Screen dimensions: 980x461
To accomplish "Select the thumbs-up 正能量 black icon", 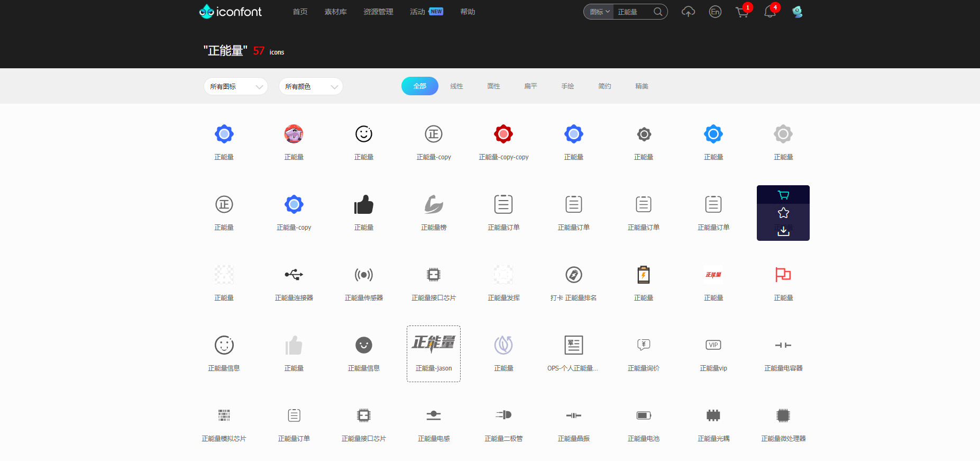I will (x=364, y=204).
